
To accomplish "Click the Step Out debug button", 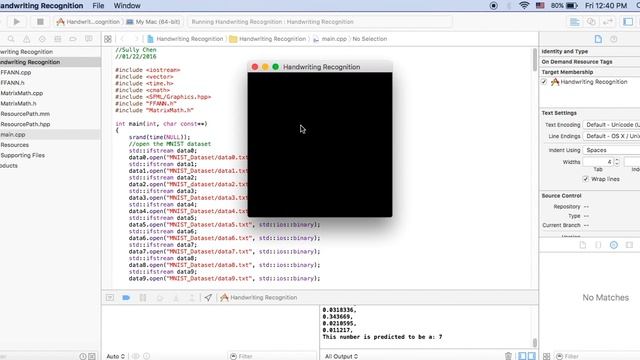I will pos(192,298).
